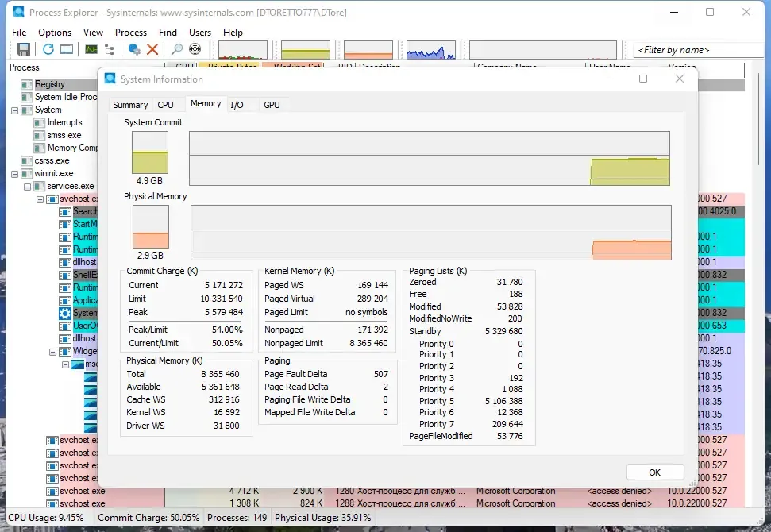The height and width of the screenshot is (532, 771).
Task: Toggle the process tree view icon
Action: pyautogui.click(x=110, y=49)
